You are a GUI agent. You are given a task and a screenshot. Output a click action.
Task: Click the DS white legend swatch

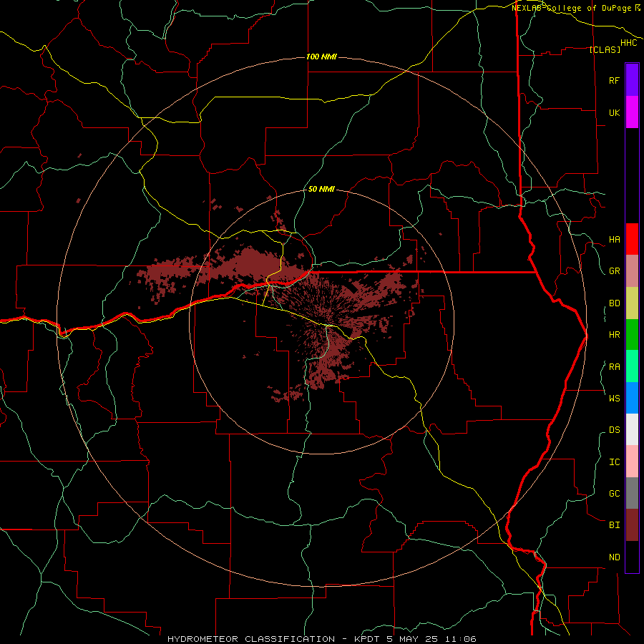pyautogui.click(x=632, y=429)
